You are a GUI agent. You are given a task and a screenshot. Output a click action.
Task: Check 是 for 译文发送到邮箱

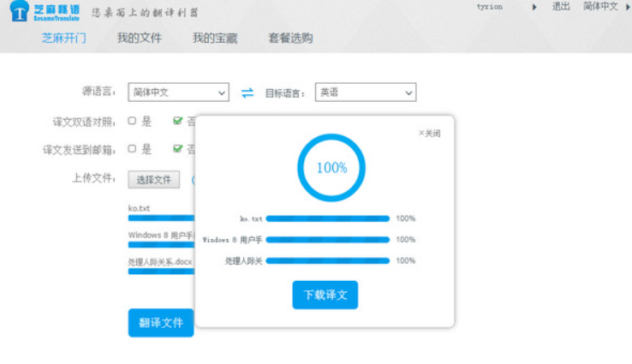tap(133, 149)
